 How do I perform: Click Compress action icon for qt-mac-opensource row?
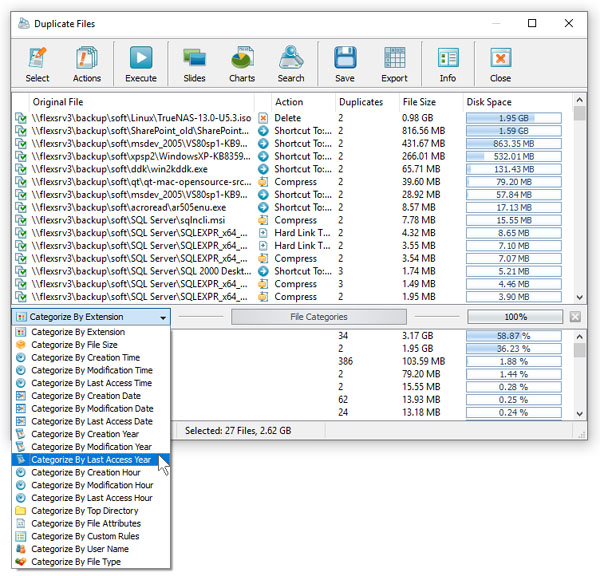(x=263, y=182)
